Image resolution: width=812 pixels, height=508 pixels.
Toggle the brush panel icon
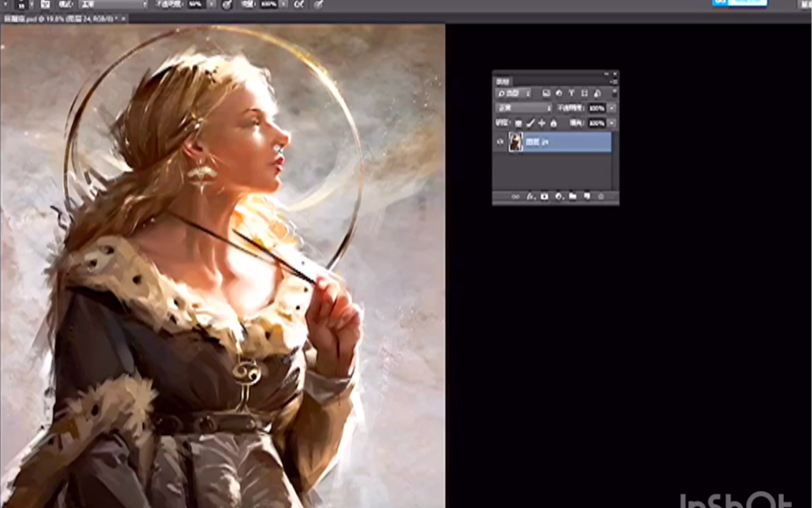pos(45,4)
